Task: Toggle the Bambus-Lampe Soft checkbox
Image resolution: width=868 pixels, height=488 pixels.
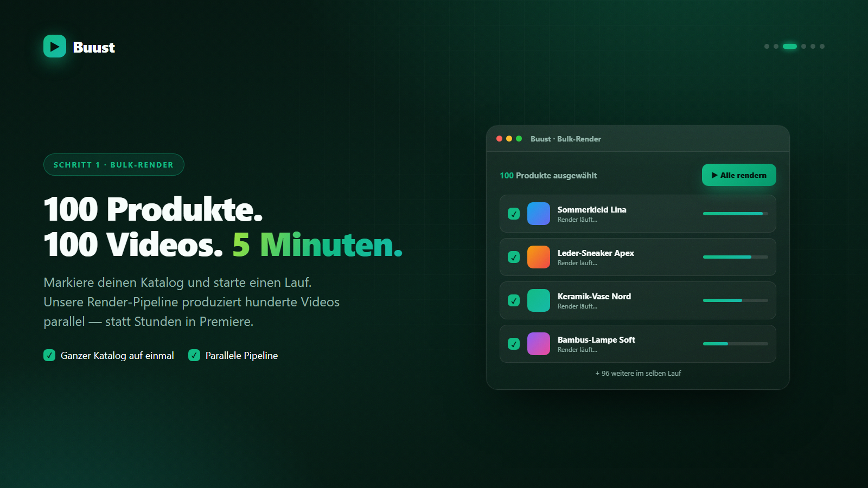Action: [514, 344]
